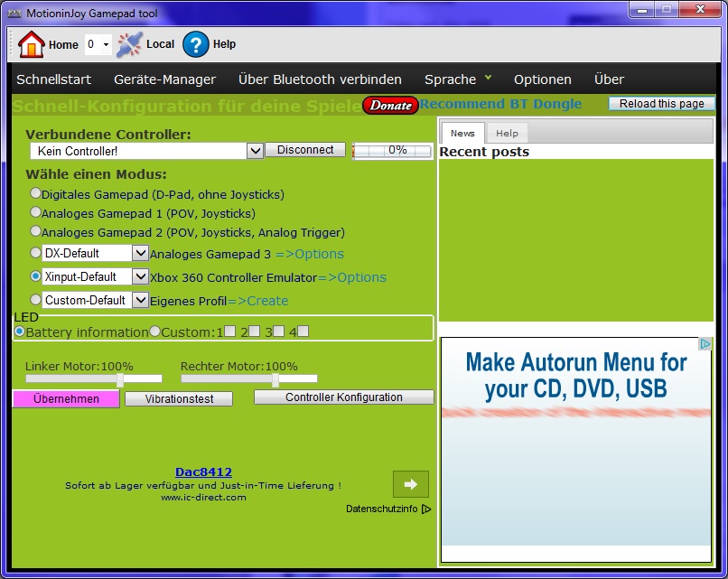This screenshot has width=728, height=579.
Task: Select Eigenes Profil Custom-Default radio
Action: pos(35,299)
